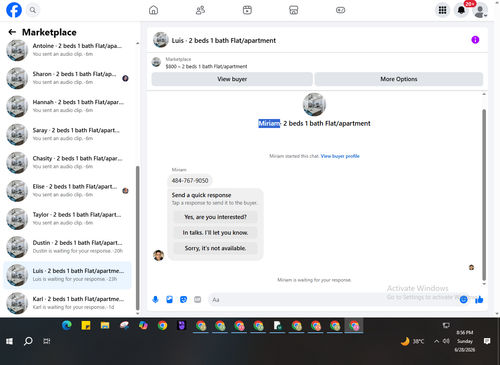This screenshot has height=365, width=500.
Task: Click the small $800 listing thumbnail
Action: (156, 62)
